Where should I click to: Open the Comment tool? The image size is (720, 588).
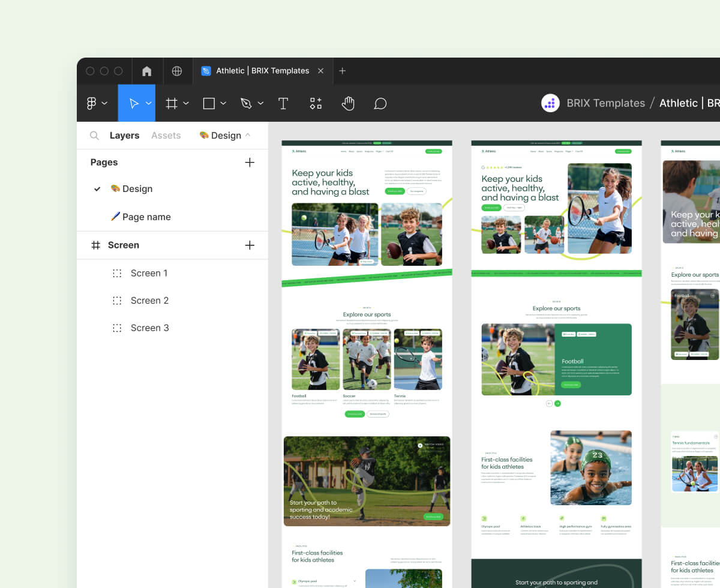(380, 103)
